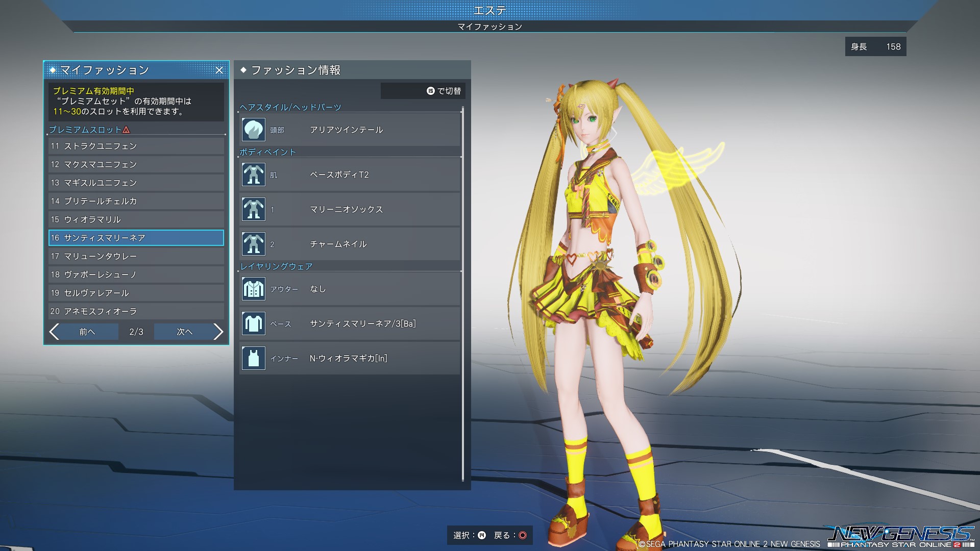Click the outerwear jacket icon アウター

click(253, 289)
